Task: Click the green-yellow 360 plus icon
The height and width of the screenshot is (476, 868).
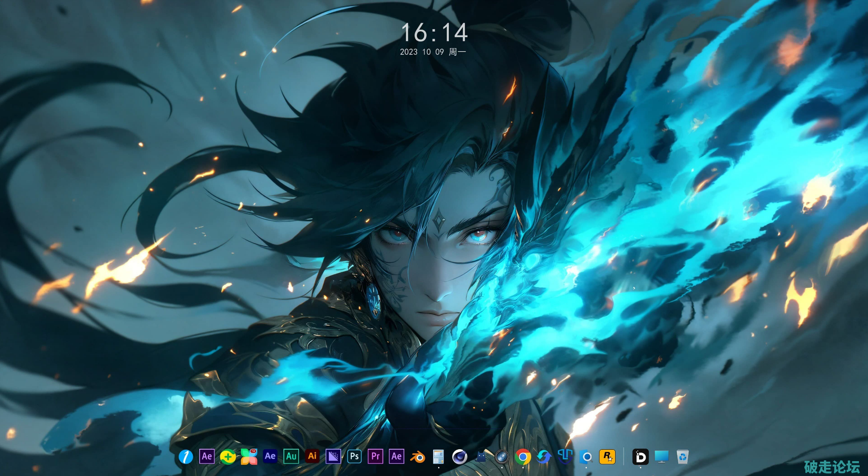Action: [x=228, y=457]
